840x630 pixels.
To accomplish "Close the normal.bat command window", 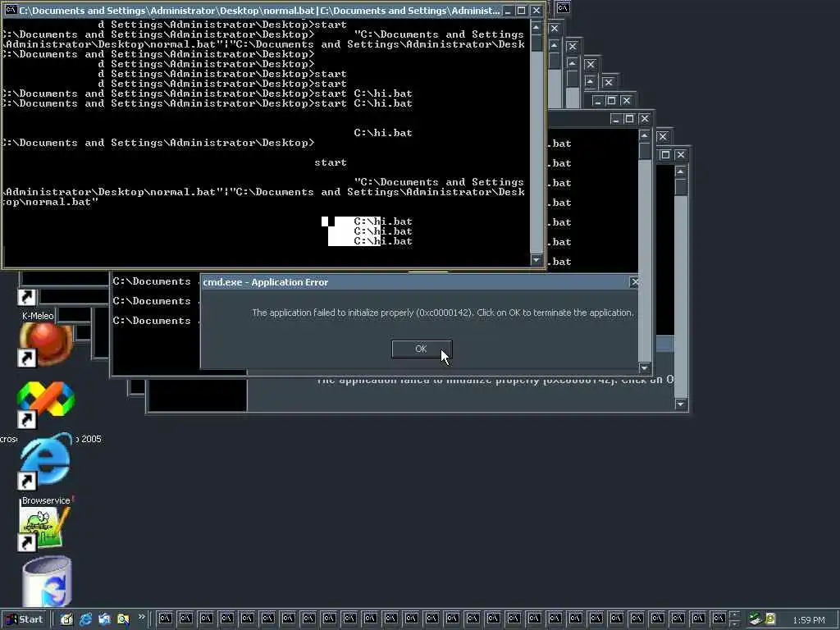I will coord(536,10).
